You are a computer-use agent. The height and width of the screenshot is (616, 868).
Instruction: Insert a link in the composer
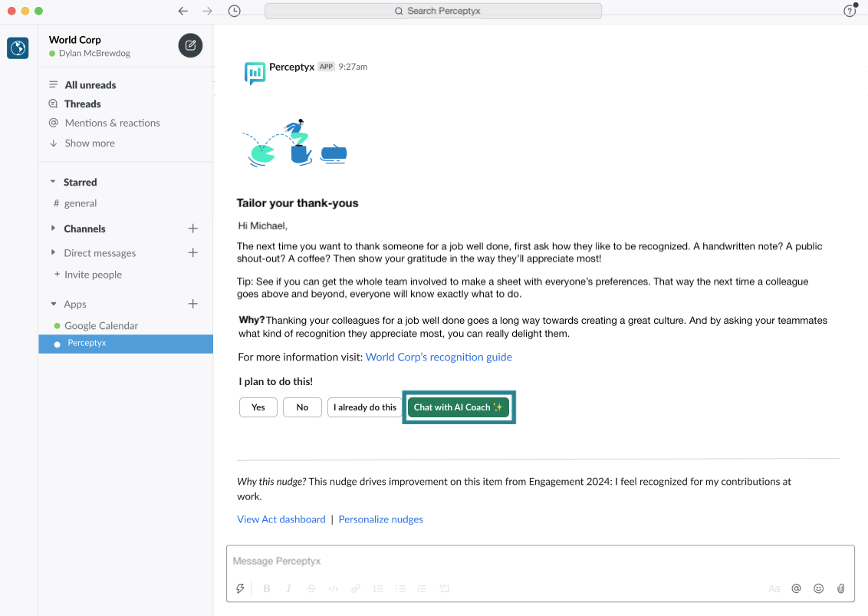pyautogui.click(x=355, y=588)
